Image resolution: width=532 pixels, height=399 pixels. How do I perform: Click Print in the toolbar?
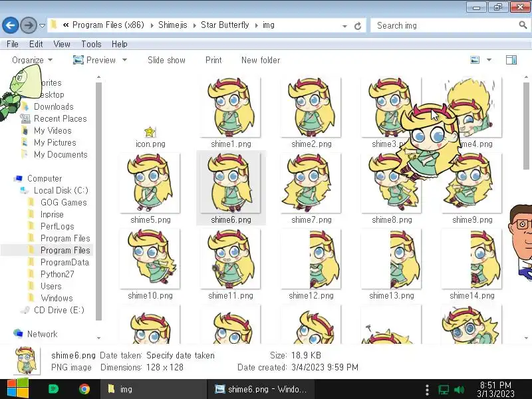(x=213, y=60)
